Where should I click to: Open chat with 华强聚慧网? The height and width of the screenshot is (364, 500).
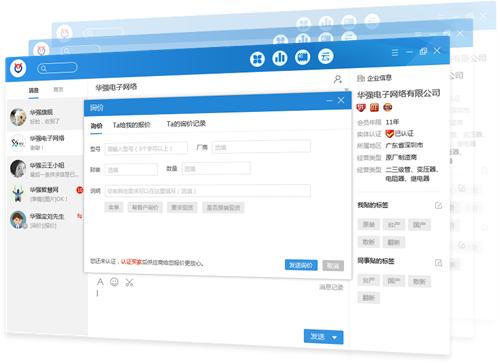[45, 194]
